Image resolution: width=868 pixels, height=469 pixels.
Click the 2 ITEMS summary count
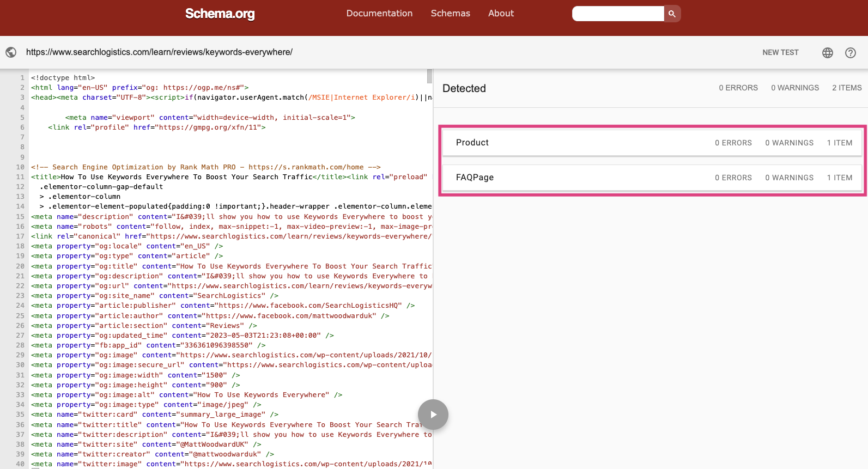click(x=847, y=88)
